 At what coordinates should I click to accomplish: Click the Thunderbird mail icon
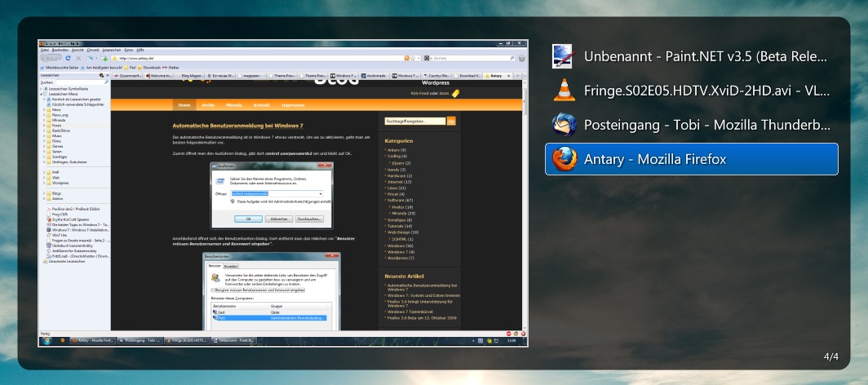(564, 125)
